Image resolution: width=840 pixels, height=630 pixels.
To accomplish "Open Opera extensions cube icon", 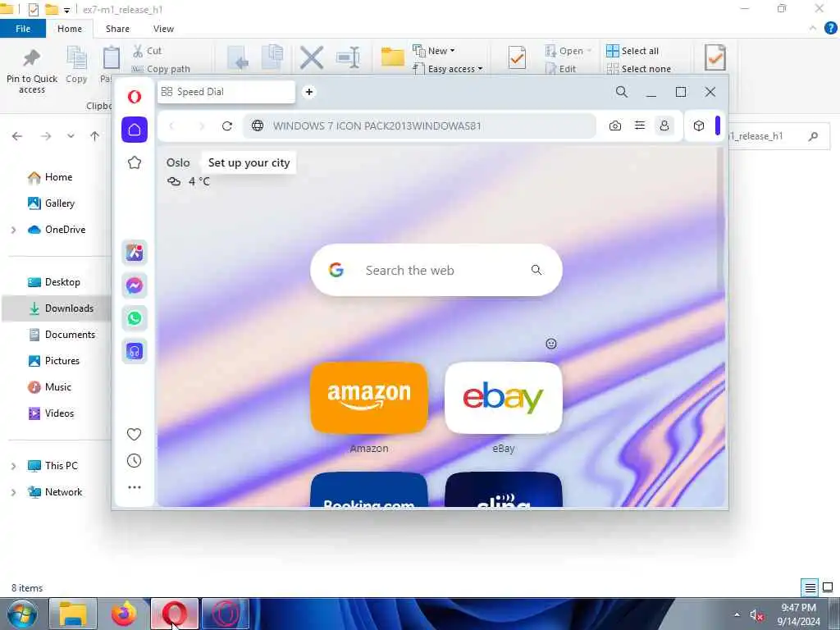I will click(x=699, y=126).
